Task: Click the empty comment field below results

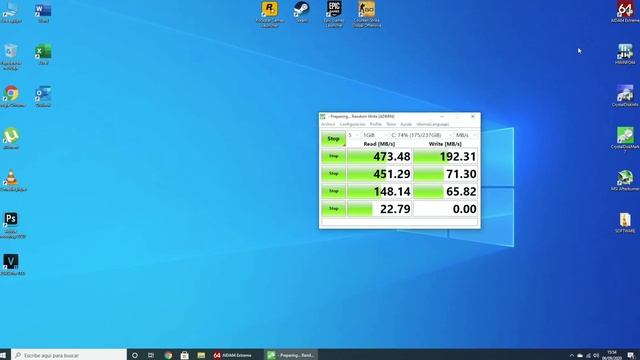Action: pos(400,222)
